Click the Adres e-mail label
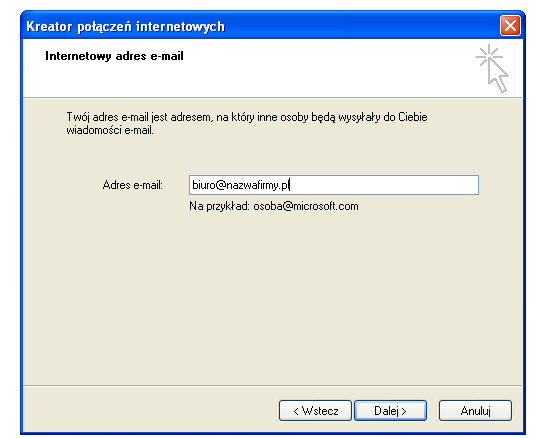542x438 pixels. [x=132, y=185]
